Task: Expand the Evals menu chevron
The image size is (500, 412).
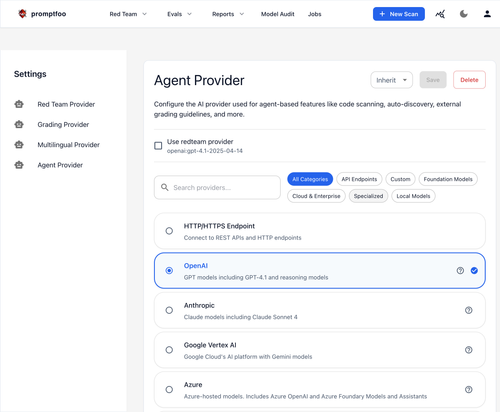Action: [x=189, y=14]
